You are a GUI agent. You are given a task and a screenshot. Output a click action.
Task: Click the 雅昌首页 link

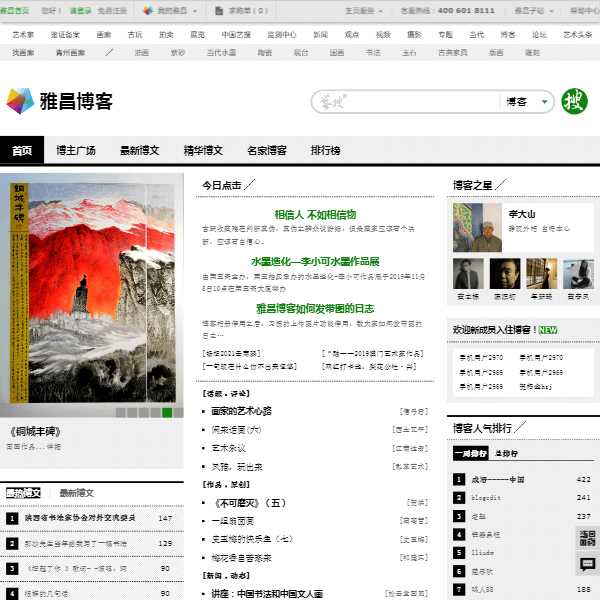[x=15, y=11]
